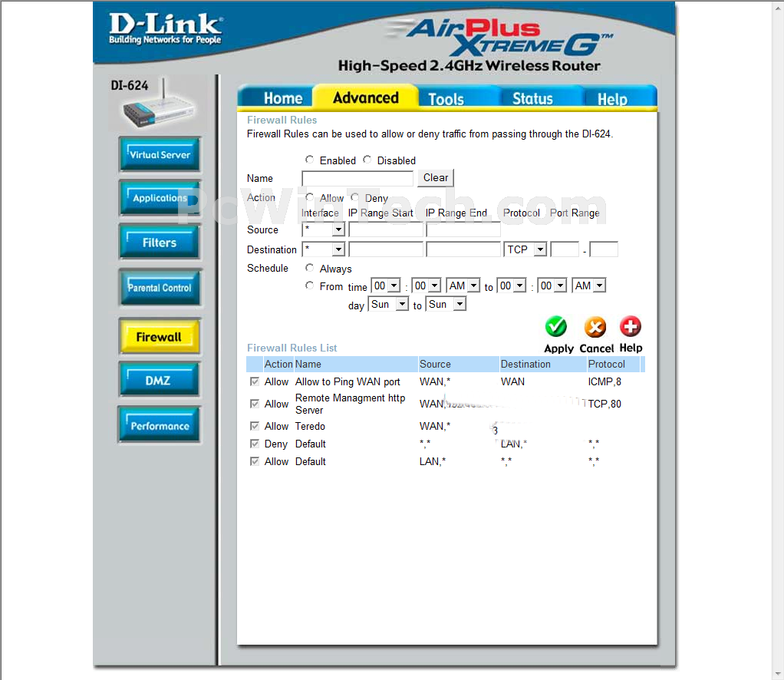Open the end minute dropdown
The height and width of the screenshot is (680, 784).
coord(552,286)
